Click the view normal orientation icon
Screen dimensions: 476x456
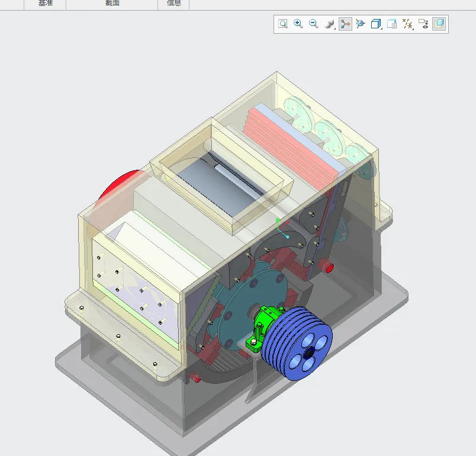point(361,24)
